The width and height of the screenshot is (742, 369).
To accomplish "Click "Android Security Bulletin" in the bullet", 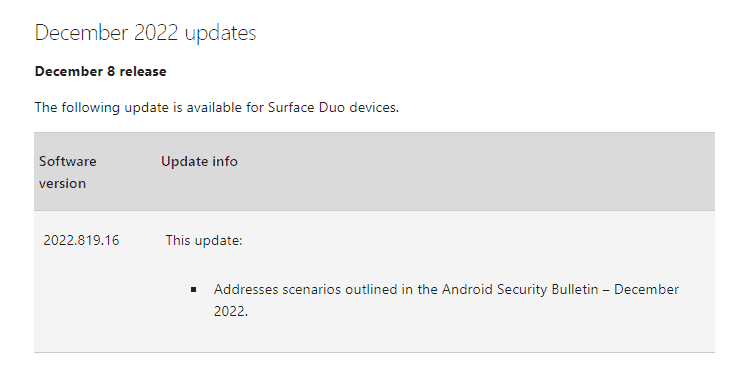I will 520,289.
